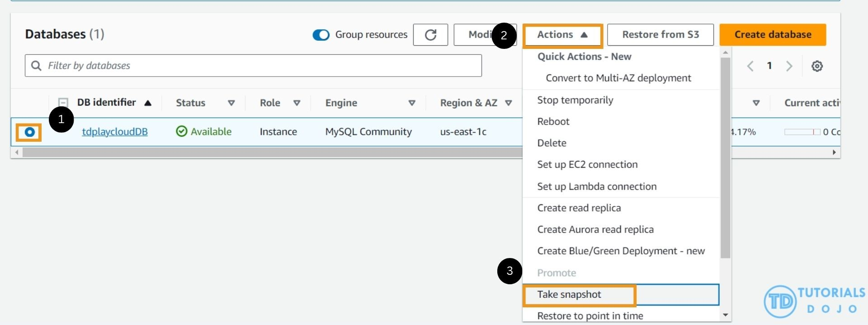Click the Create database button
Screen dimensions: 868x325
(x=773, y=35)
